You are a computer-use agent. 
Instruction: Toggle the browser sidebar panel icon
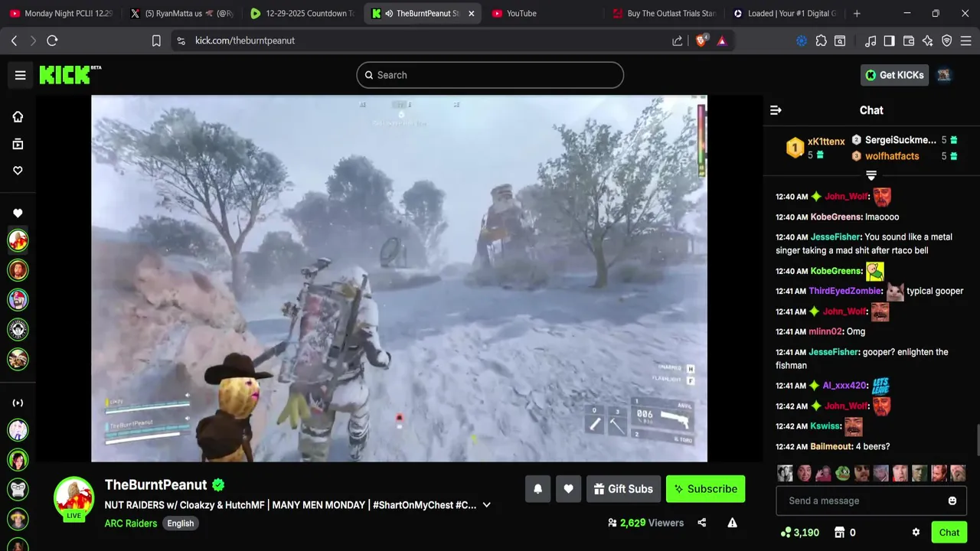[x=889, y=41]
